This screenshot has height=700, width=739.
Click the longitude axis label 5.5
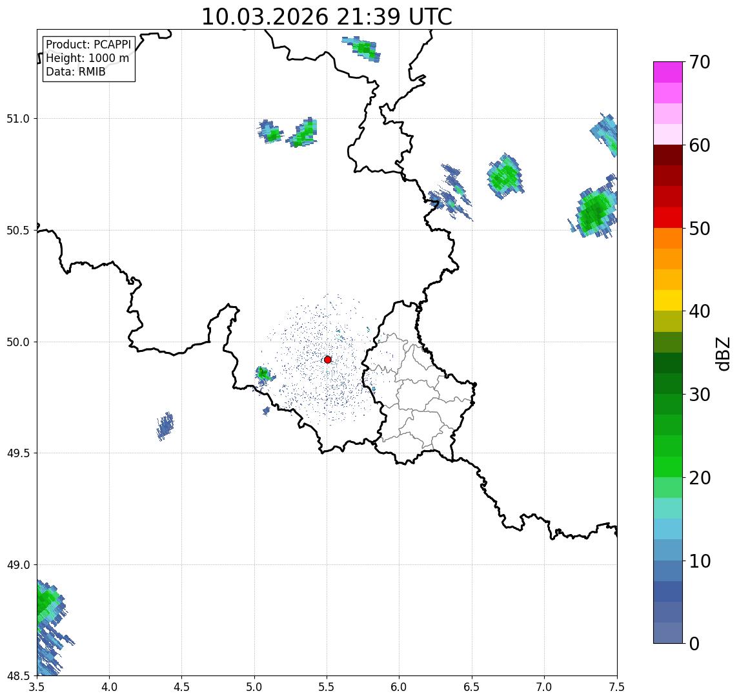click(327, 687)
